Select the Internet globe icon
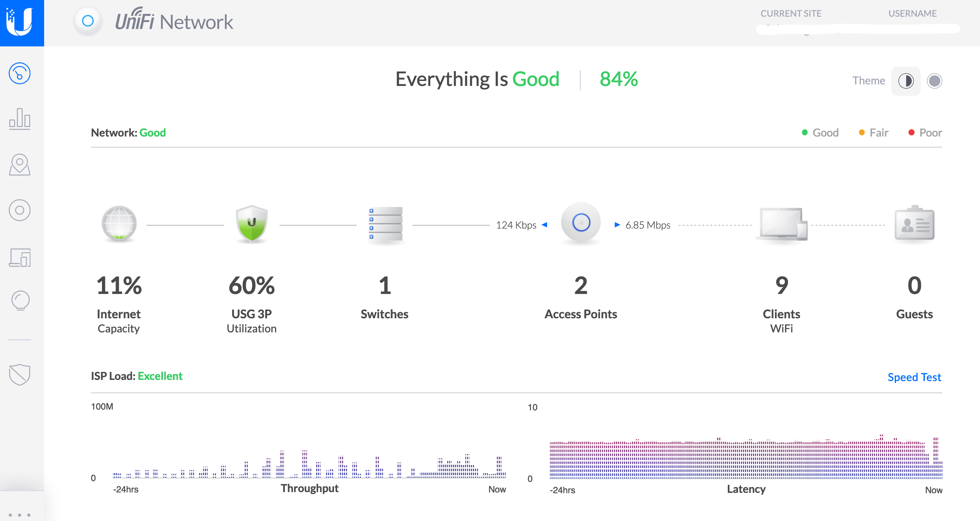980x521 pixels. [x=119, y=224]
